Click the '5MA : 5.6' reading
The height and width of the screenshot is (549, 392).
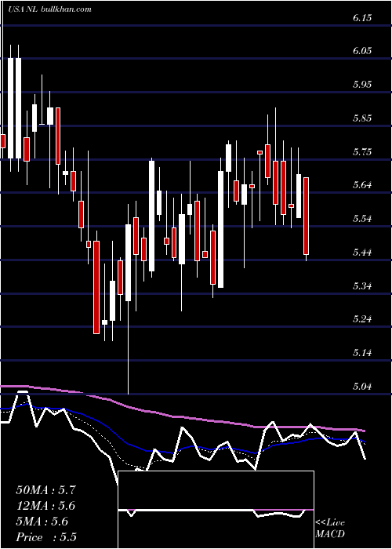click(42, 522)
